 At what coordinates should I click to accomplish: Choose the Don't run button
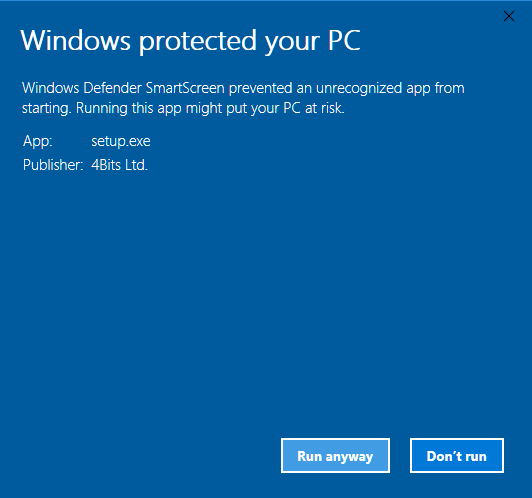click(457, 456)
